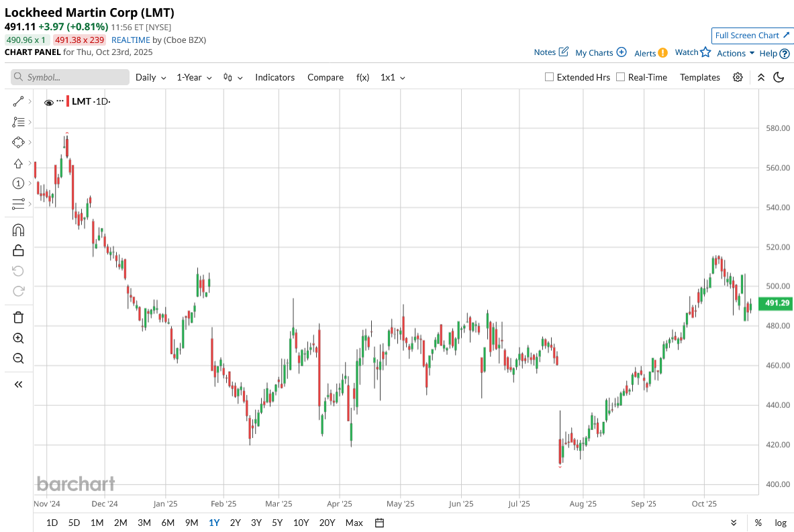This screenshot has width=794, height=532.
Task: Open My Charts
Action: tap(601, 52)
